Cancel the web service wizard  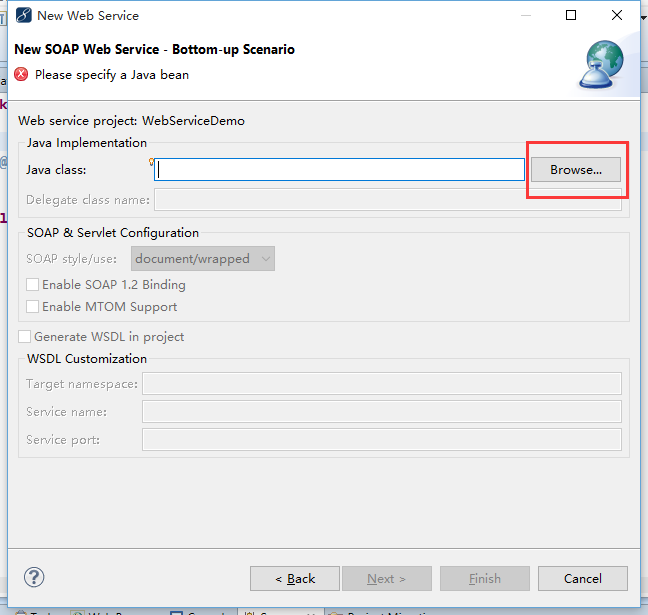point(582,578)
